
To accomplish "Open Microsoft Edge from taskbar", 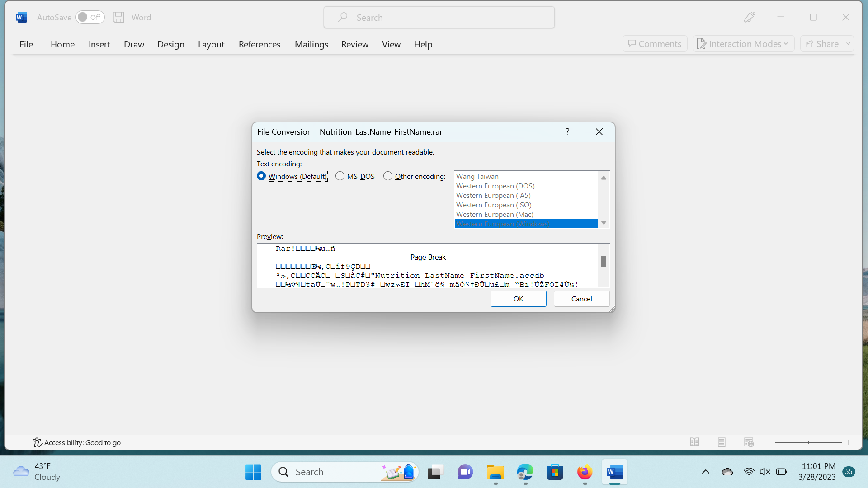I will coord(525,472).
